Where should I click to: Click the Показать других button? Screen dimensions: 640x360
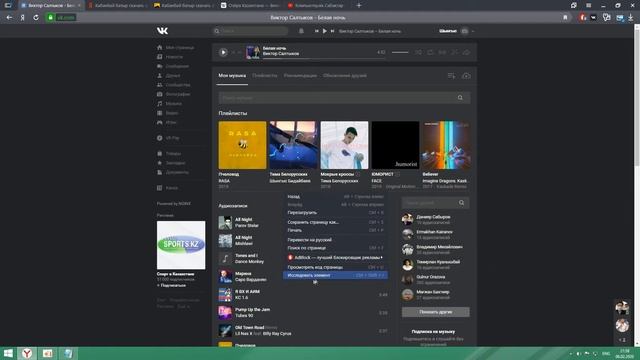[436, 312]
